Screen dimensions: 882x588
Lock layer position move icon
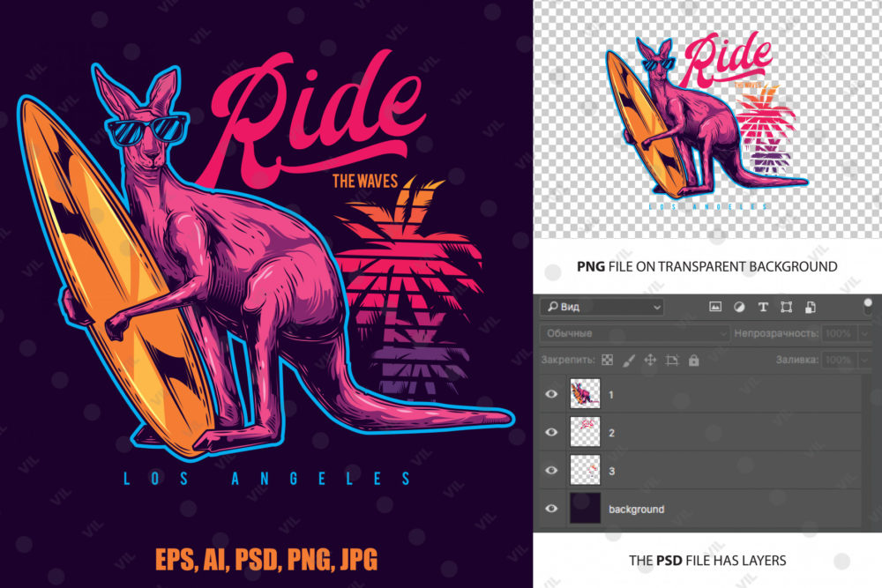click(x=650, y=360)
